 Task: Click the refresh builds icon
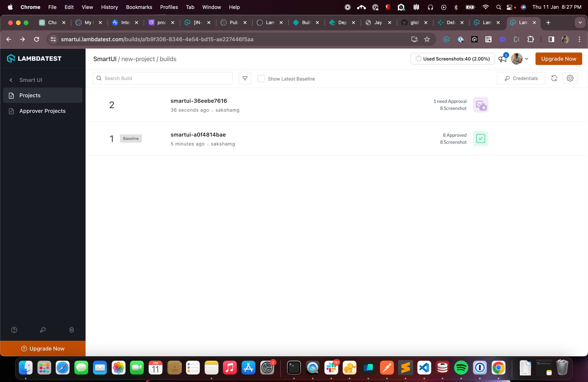pos(554,78)
